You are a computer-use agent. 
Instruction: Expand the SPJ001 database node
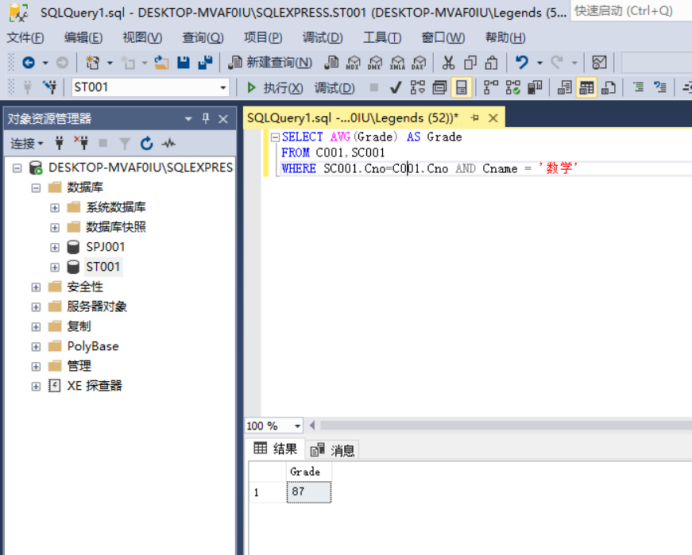tap(55, 247)
